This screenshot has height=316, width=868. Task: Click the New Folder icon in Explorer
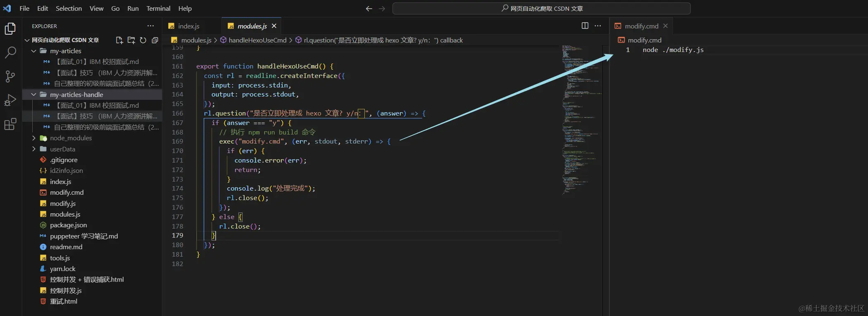point(131,40)
